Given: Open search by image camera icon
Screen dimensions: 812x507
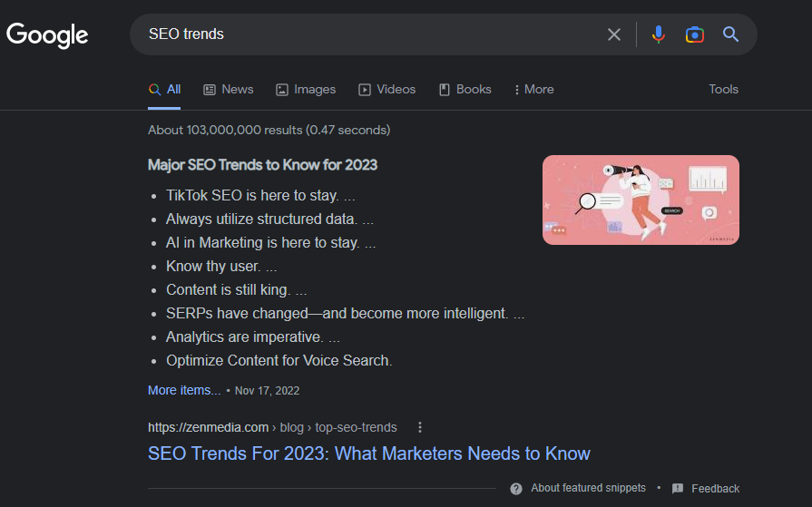Looking at the screenshot, I should click(694, 34).
